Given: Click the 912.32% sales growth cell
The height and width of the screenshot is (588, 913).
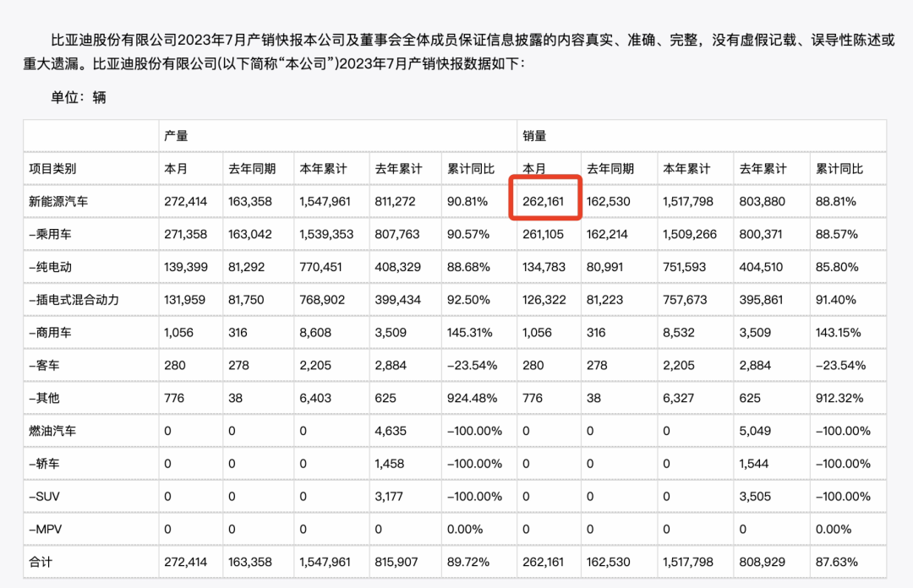Looking at the screenshot, I should [839, 398].
